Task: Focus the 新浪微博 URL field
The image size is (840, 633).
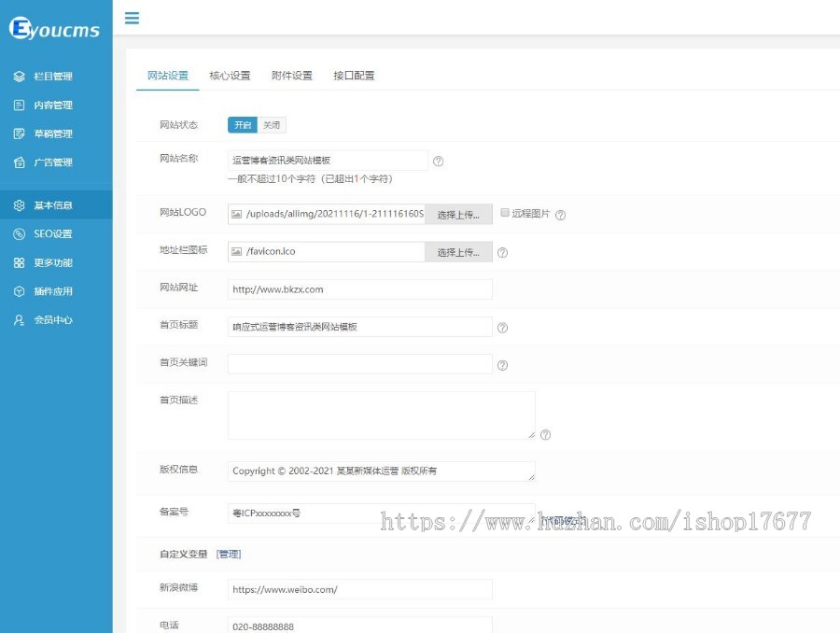Action: click(x=360, y=589)
